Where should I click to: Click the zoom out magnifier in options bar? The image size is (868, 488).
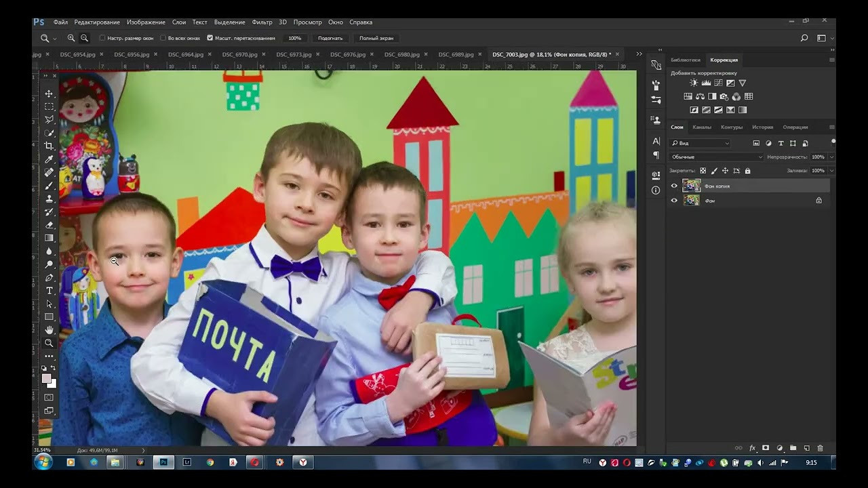(x=84, y=38)
